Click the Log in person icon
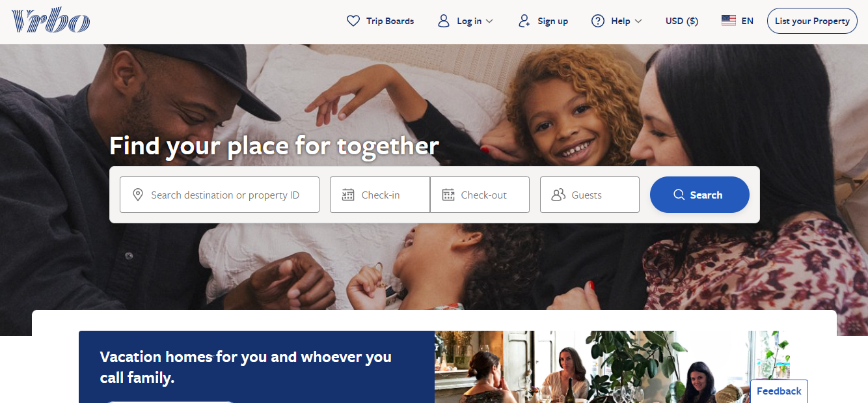Image resolution: width=868 pixels, height=403 pixels. pos(444,21)
